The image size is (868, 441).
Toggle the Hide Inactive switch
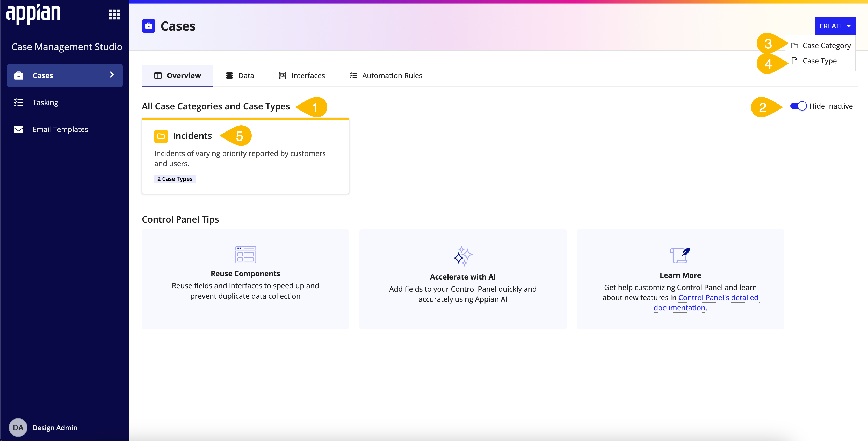(798, 106)
